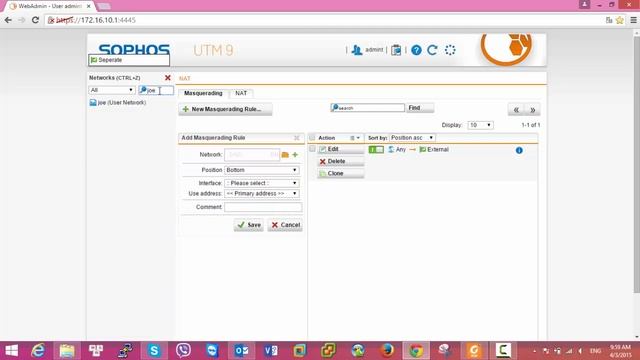Edit the Any to External rule
The width and height of the screenshot is (640, 360).
point(340,149)
